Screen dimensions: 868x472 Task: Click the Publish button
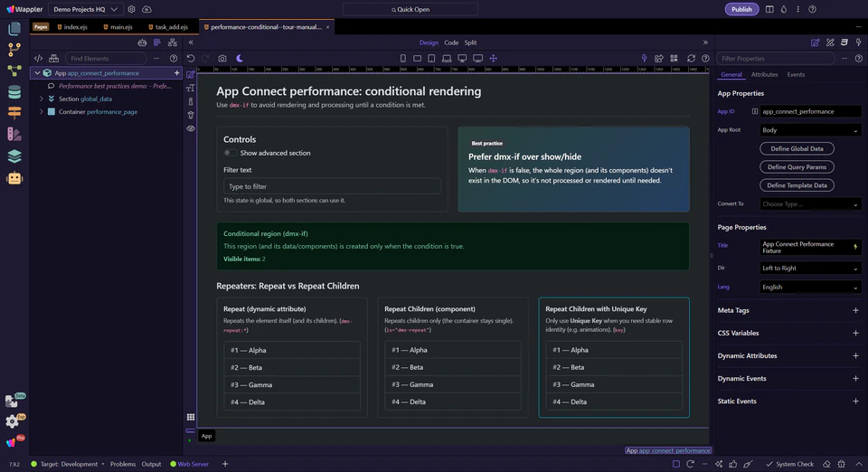click(741, 9)
